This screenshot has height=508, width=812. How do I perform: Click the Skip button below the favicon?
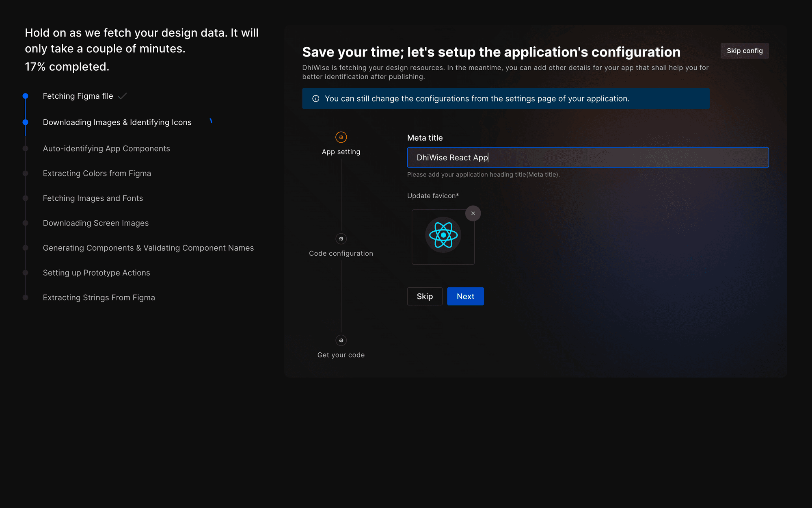(x=425, y=296)
